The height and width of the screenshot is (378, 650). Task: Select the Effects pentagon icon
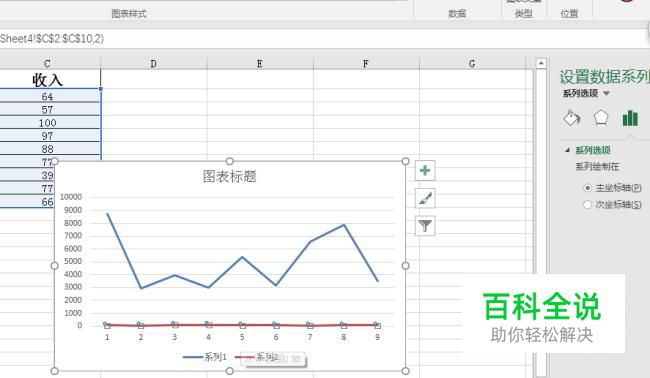(x=601, y=118)
